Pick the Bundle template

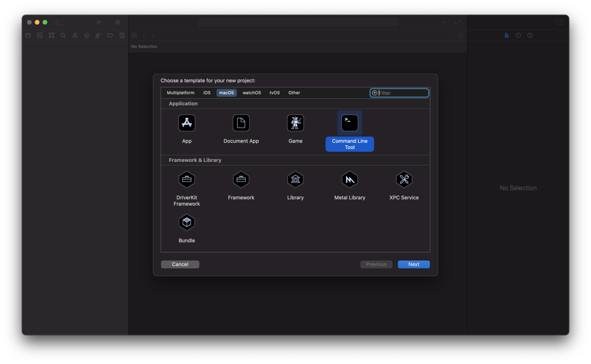187,222
